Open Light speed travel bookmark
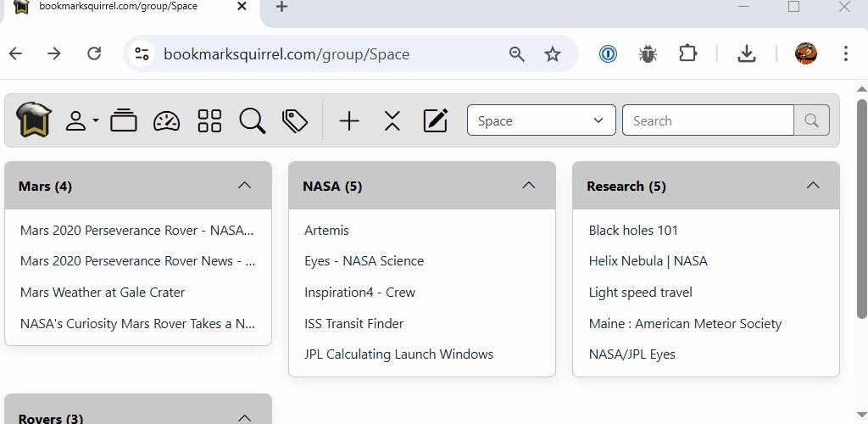Viewport: 868px width, 424px height. coord(641,293)
